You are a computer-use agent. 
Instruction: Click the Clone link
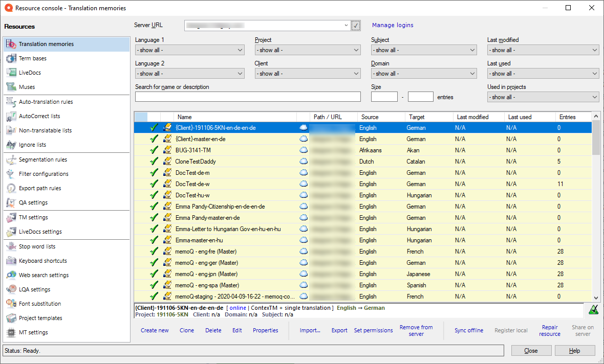point(187,331)
